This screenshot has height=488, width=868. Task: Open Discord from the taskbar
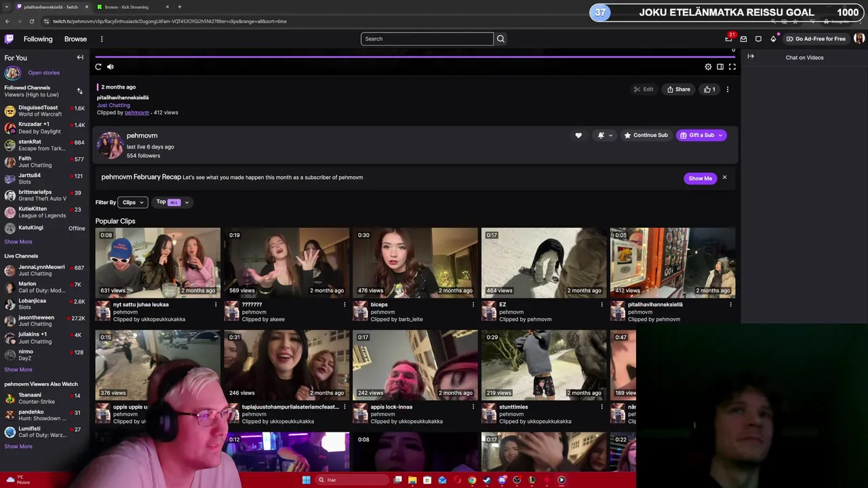coord(502,480)
